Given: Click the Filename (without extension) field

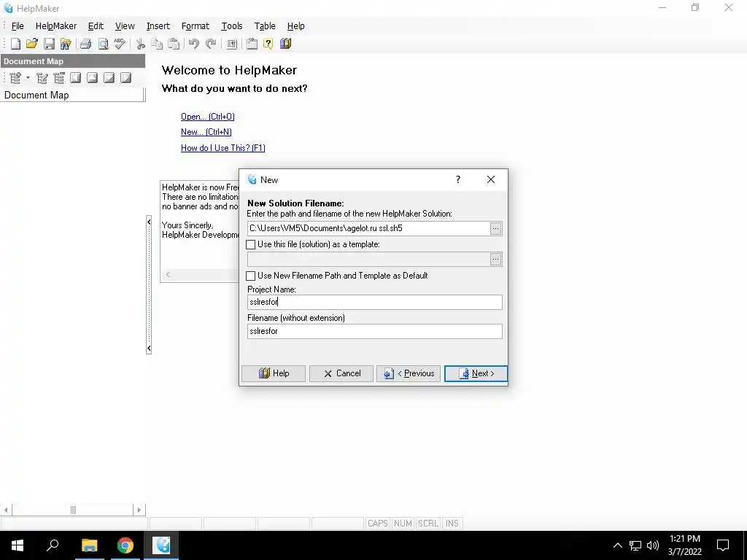Looking at the screenshot, I should click(x=374, y=332).
